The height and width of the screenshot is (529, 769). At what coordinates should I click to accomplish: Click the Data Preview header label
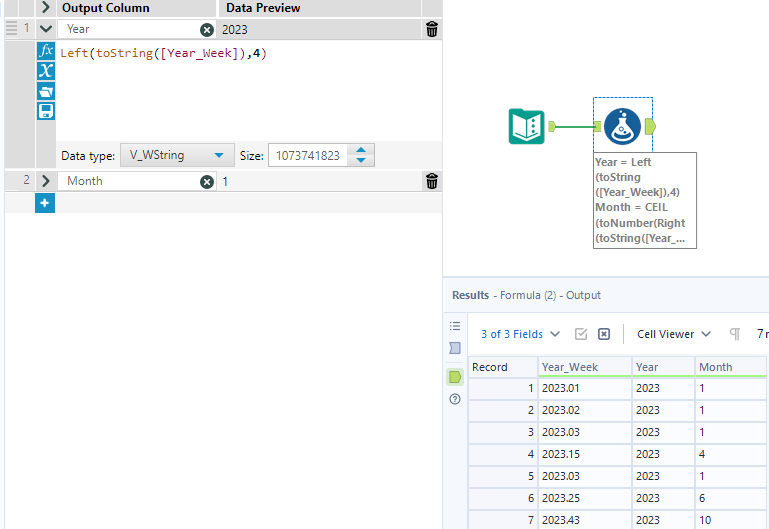263,8
